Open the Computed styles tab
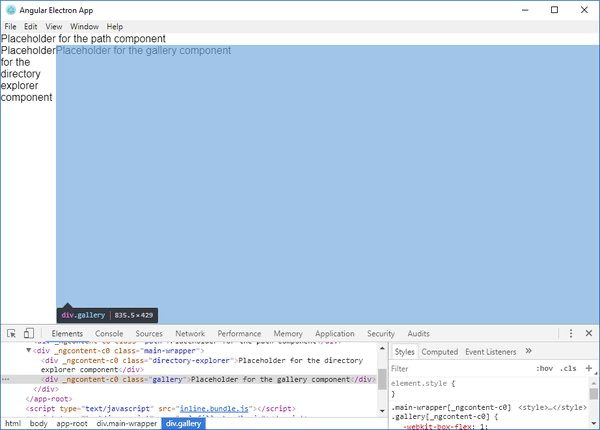The height and width of the screenshot is (430, 600). 439,352
